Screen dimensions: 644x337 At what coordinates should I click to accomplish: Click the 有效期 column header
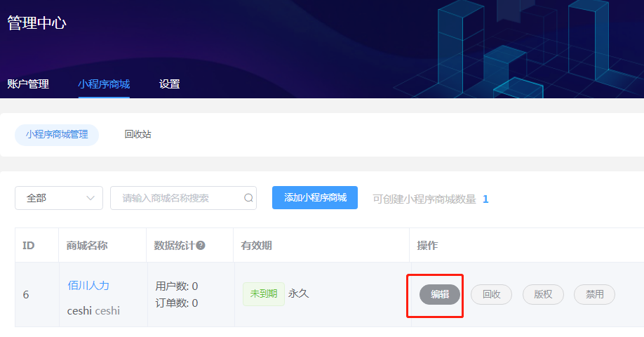[256, 246]
